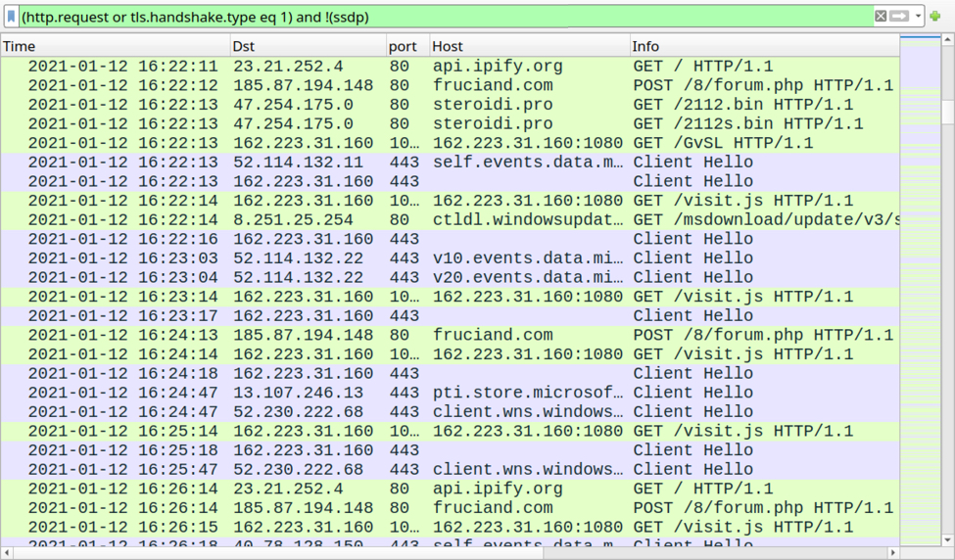The image size is (955, 560).
Task: Select the v10.events.data.mi… Client Hello packet
Action: click(x=451, y=258)
